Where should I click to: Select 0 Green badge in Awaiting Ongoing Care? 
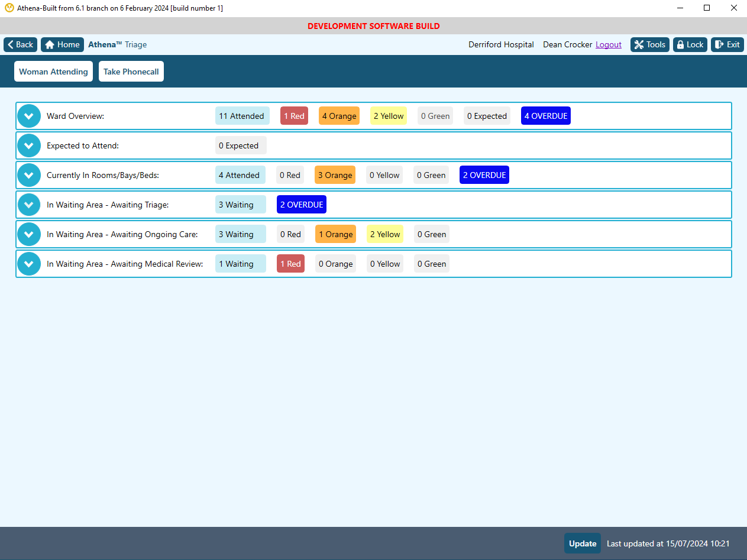(x=432, y=234)
